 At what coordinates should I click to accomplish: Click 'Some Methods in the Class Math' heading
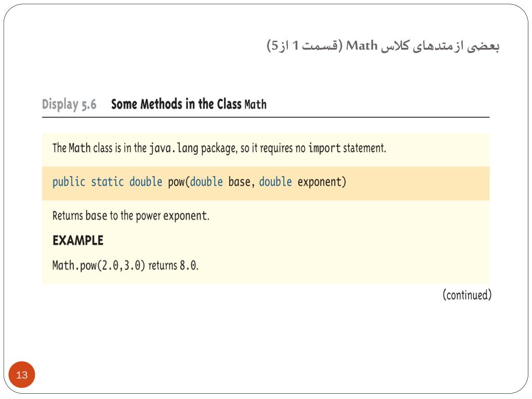189,104
